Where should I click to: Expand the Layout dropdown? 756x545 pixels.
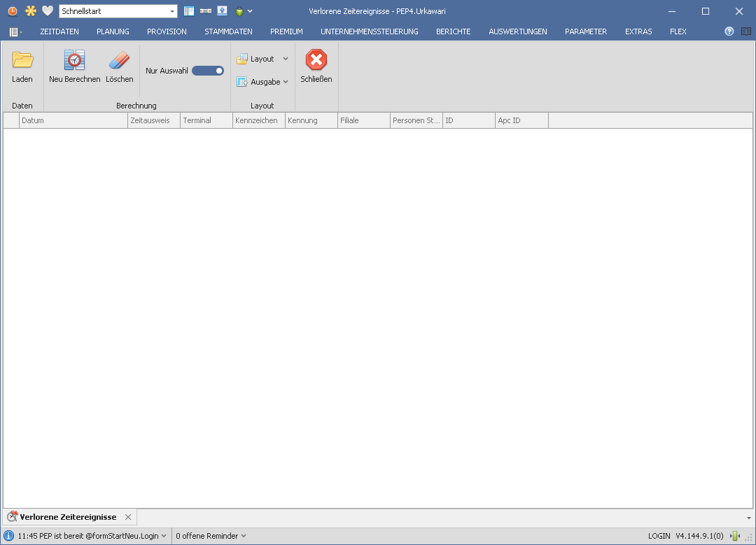pos(262,59)
